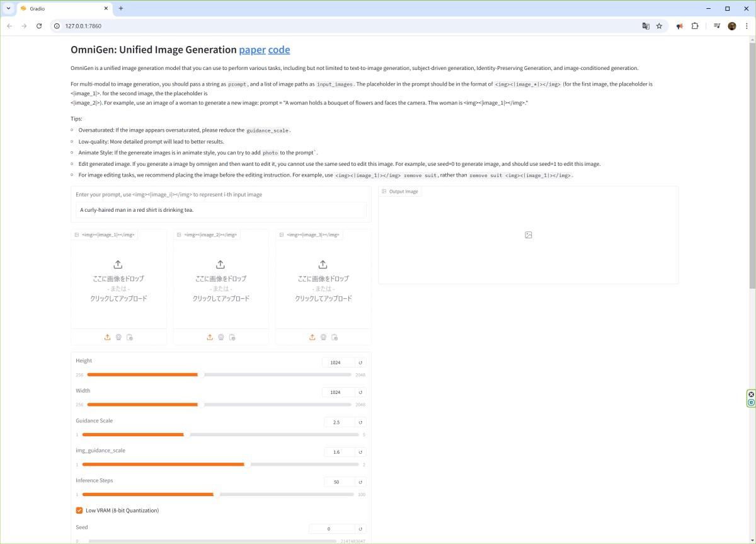Open the paper link
This screenshot has width=756, height=544.
252,50
